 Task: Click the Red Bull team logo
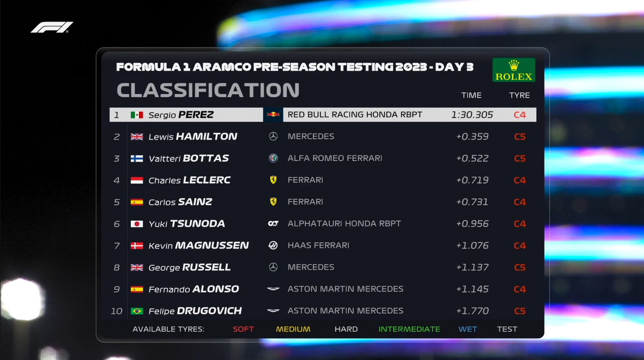273,115
